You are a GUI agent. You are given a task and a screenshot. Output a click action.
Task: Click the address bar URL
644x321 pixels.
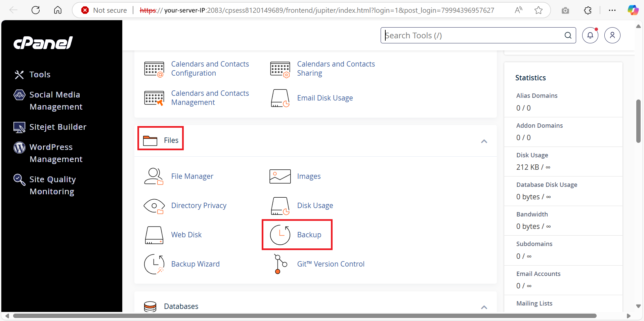pyautogui.click(x=317, y=10)
